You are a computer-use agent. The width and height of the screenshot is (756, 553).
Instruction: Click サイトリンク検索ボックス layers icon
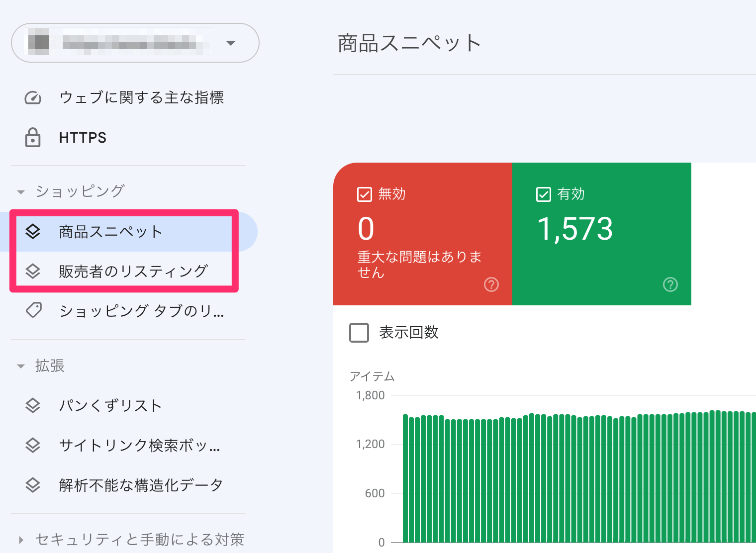tap(33, 445)
